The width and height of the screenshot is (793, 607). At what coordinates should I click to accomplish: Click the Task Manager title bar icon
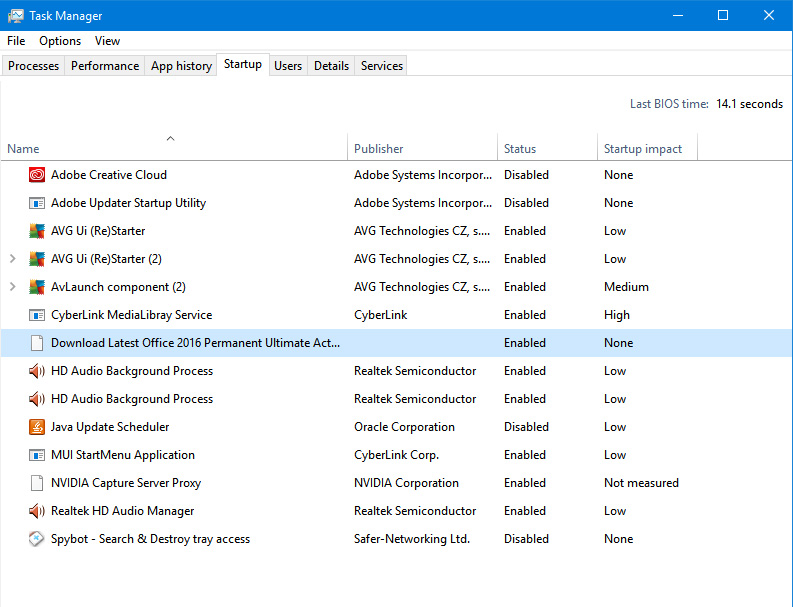pyautogui.click(x=16, y=16)
